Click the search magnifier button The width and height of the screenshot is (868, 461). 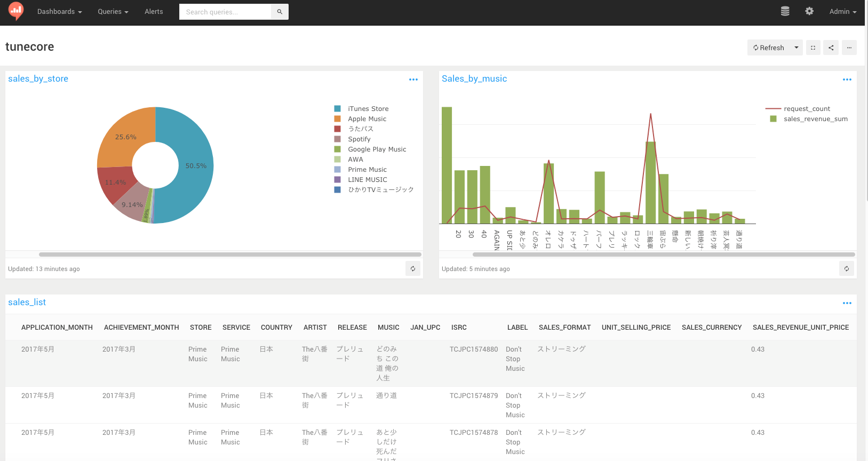tap(280, 12)
